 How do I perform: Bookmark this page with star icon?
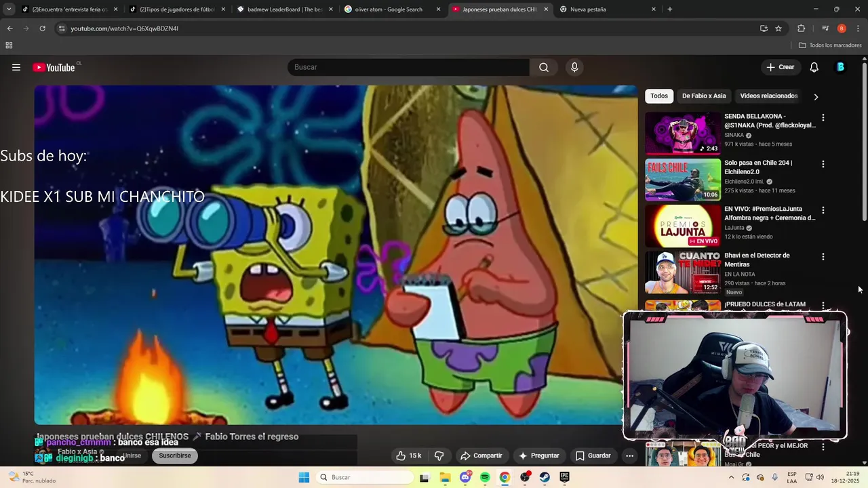(778, 28)
